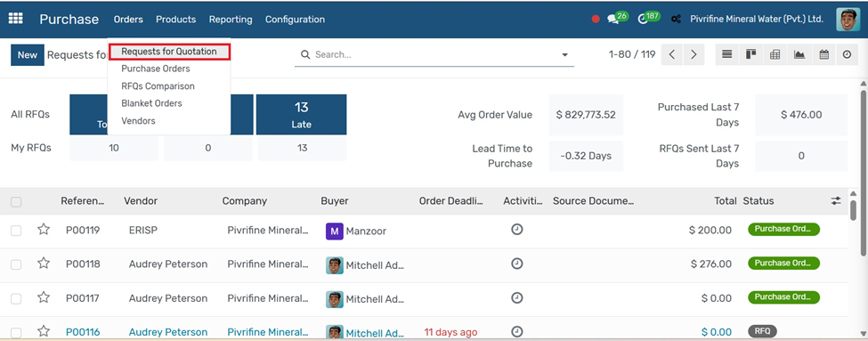Create a New request for quotation

[27, 55]
